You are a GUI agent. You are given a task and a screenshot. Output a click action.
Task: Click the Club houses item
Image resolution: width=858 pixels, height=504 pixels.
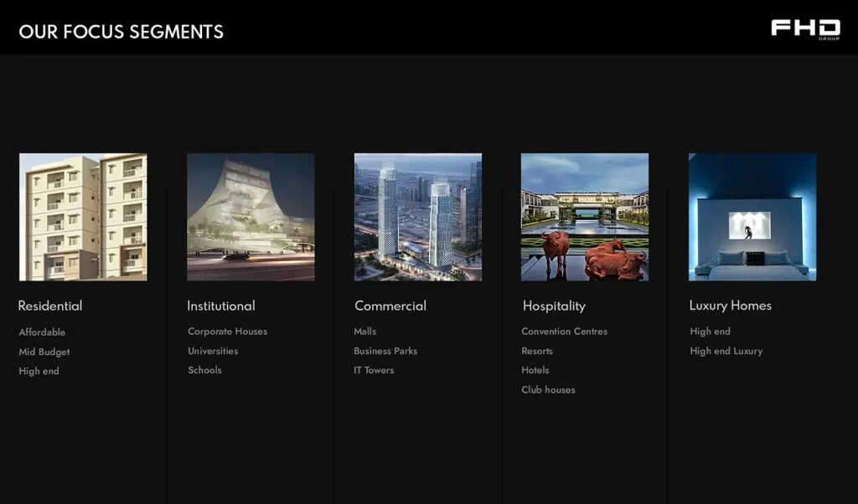[548, 389]
